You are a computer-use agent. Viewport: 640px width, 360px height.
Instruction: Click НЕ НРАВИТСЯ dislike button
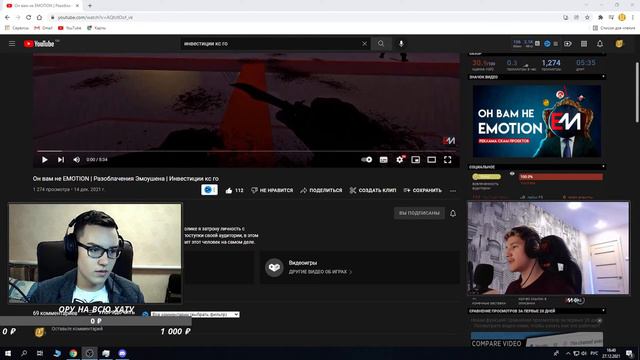272,191
